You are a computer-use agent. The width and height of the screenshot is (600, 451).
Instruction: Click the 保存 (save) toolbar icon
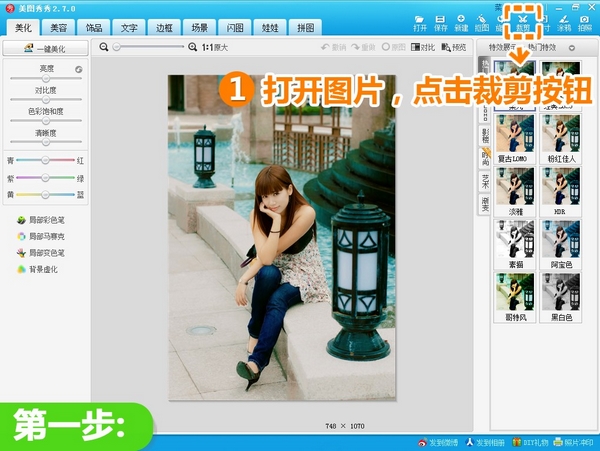tap(441, 22)
